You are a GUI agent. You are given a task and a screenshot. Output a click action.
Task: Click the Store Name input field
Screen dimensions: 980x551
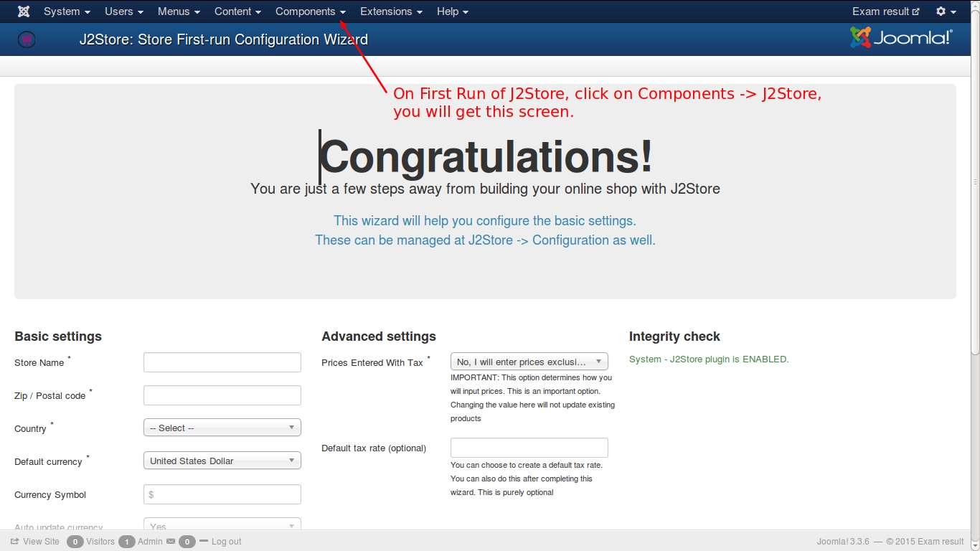[x=222, y=362]
